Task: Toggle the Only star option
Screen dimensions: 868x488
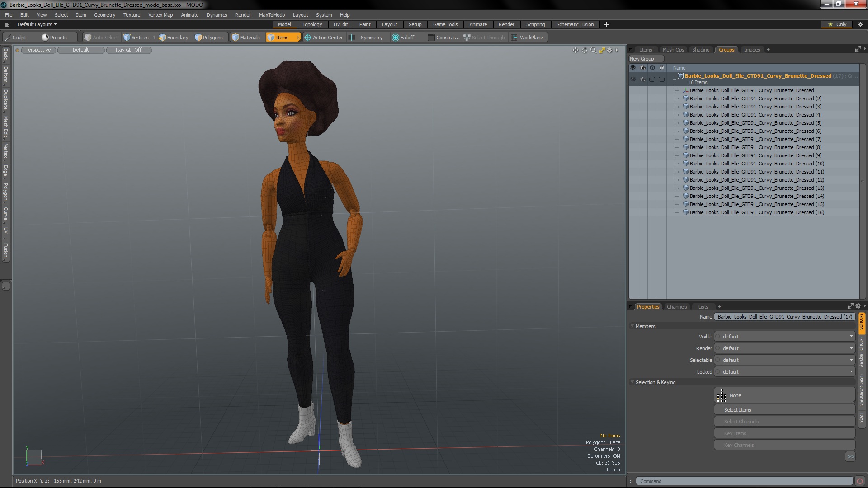Action: coord(837,24)
